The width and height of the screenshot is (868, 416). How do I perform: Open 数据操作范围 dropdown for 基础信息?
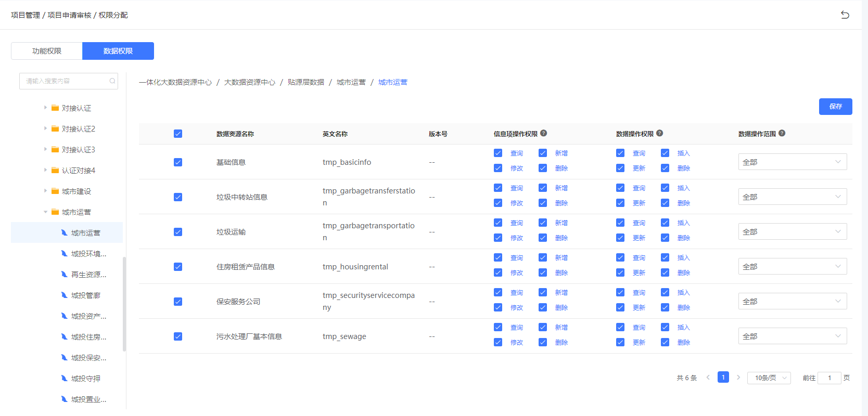click(793, 162)
